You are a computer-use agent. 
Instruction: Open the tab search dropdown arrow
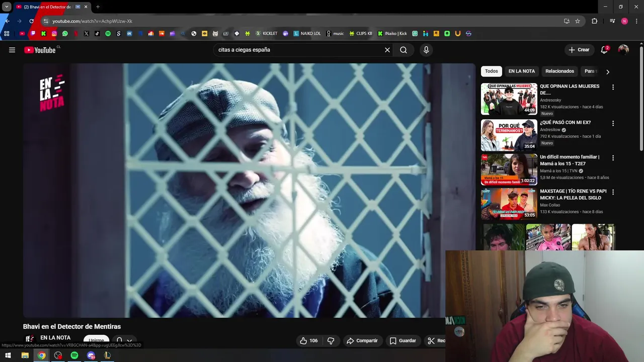coord(7,7)
